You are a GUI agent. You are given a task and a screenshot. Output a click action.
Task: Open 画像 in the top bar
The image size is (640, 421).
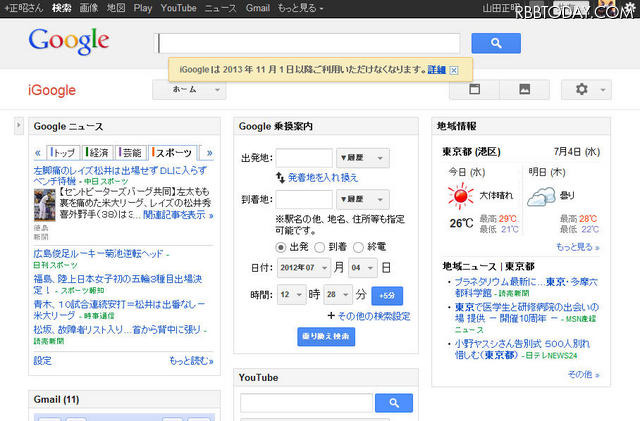(89, 8)
